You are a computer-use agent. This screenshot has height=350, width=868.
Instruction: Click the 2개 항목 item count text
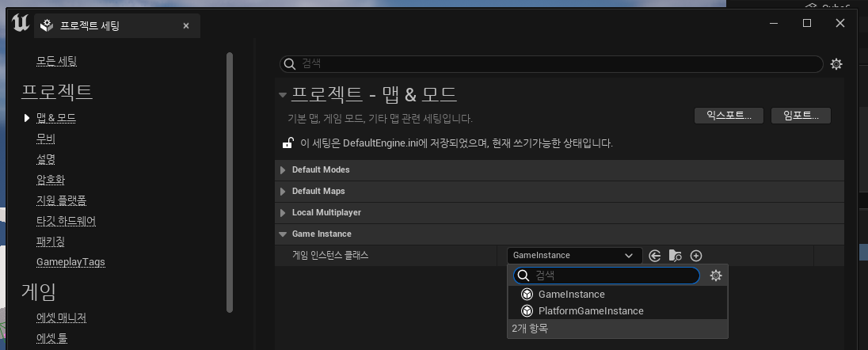530,329
